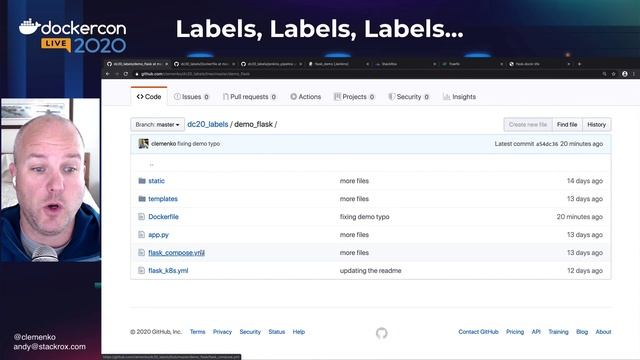
Task: Click the zoom magnifier icon in address bar
Action: (x=604, y=74)
